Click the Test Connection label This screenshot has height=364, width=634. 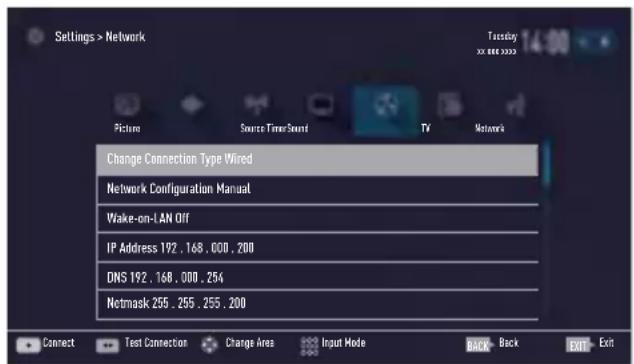pyautogui.click(x=156, y=343)
